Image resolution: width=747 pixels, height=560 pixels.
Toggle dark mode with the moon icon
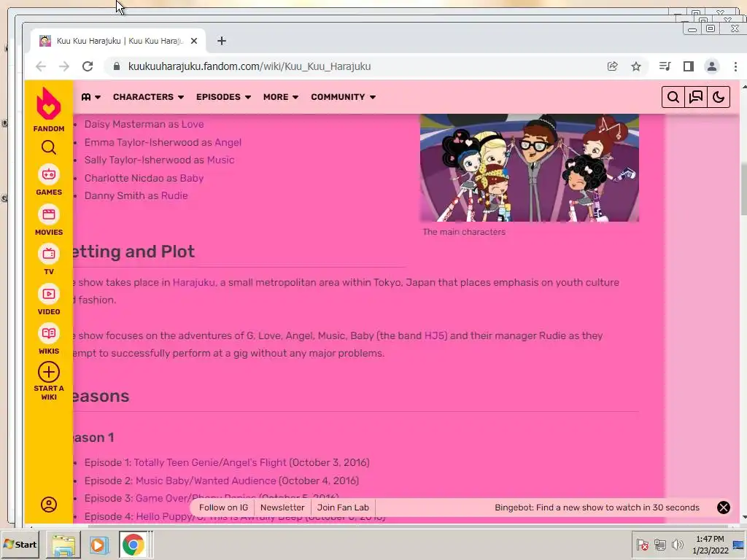coord(719,97)
